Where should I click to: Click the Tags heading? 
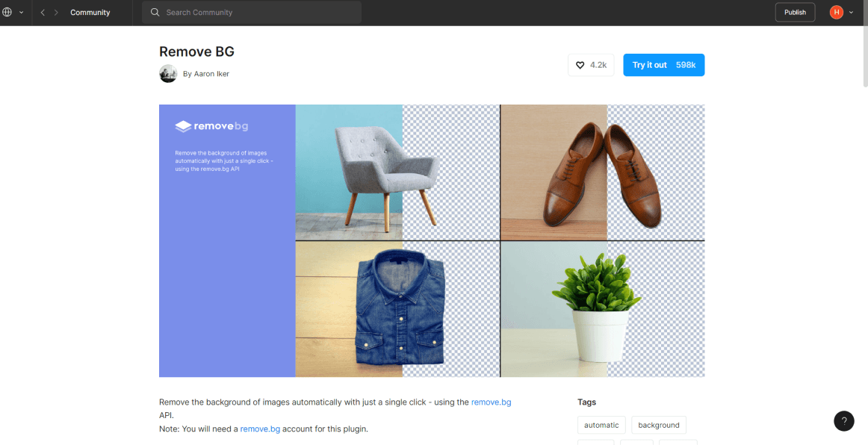[587, 402]
